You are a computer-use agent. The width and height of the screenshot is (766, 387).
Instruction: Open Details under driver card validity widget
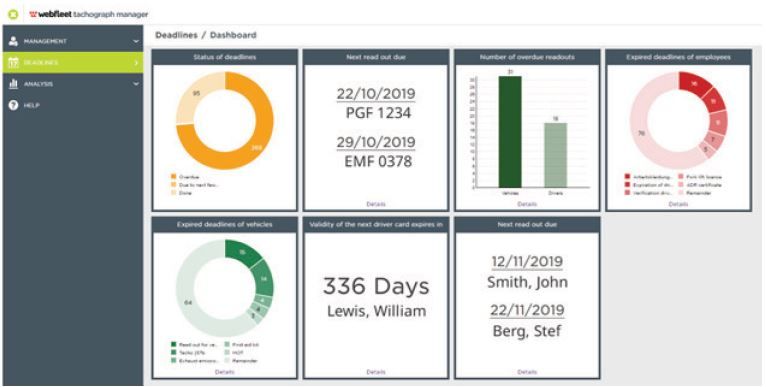376,372
